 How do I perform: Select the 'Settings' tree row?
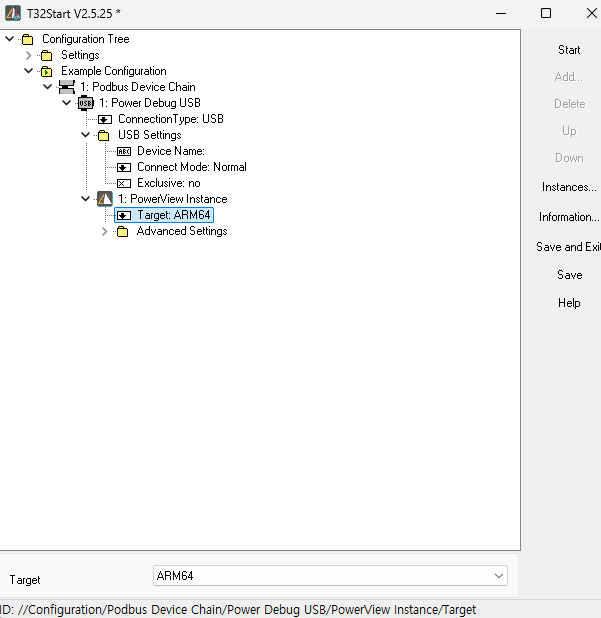click(80, 55)
